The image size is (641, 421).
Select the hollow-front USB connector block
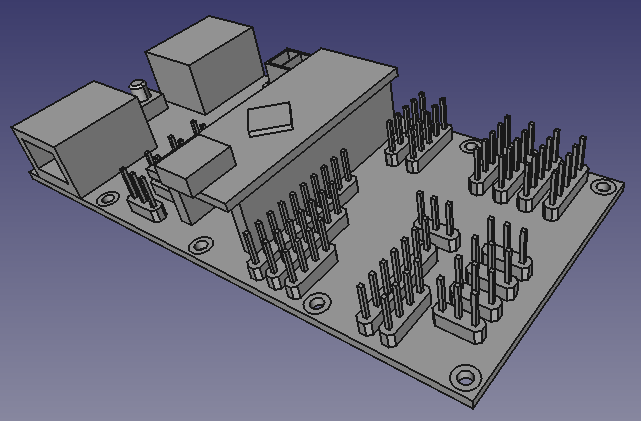(82, 137)
